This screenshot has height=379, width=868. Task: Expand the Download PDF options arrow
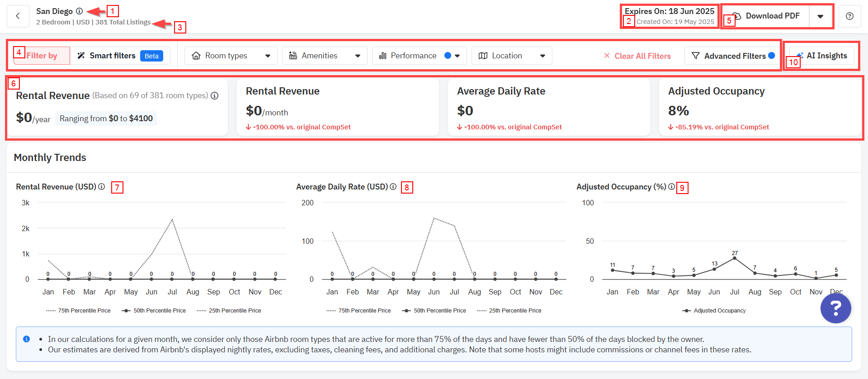pyautogui.click(x=820, y=16)
